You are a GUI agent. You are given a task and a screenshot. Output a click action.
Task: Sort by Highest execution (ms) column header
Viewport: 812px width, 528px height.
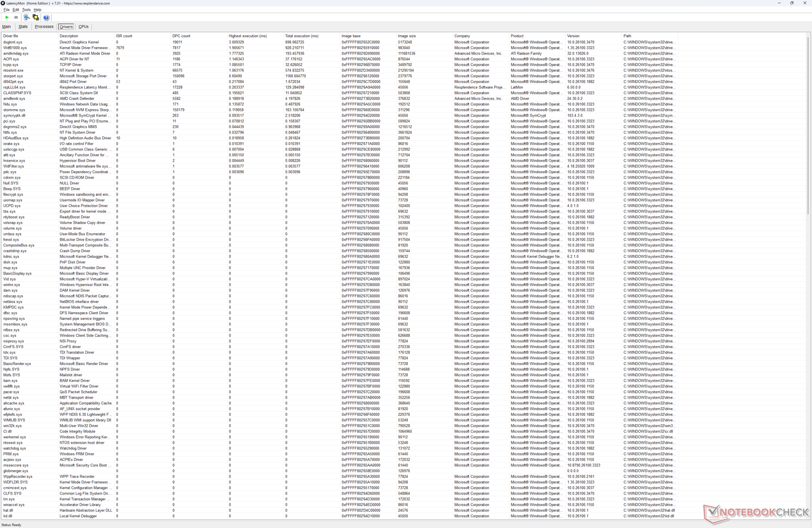[255, 36]
